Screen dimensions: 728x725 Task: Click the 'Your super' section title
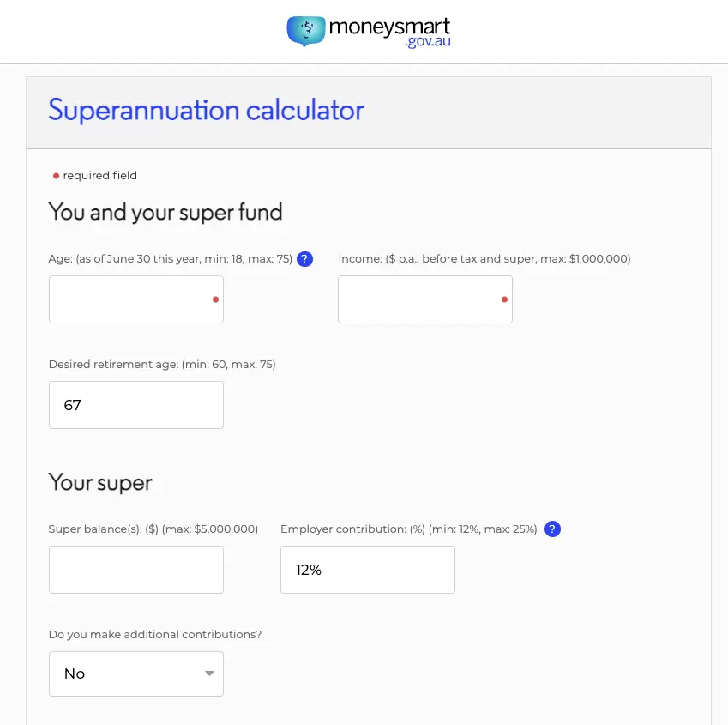click(x=102, y=483)
